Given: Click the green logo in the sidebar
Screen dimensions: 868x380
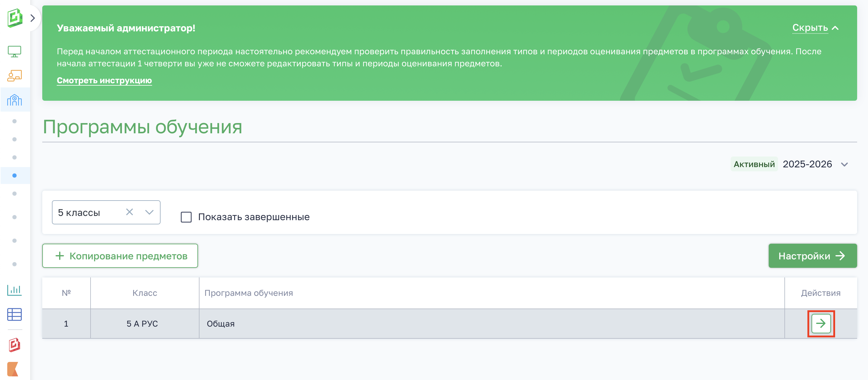Looking at the screenshot, I should point(14,17).
